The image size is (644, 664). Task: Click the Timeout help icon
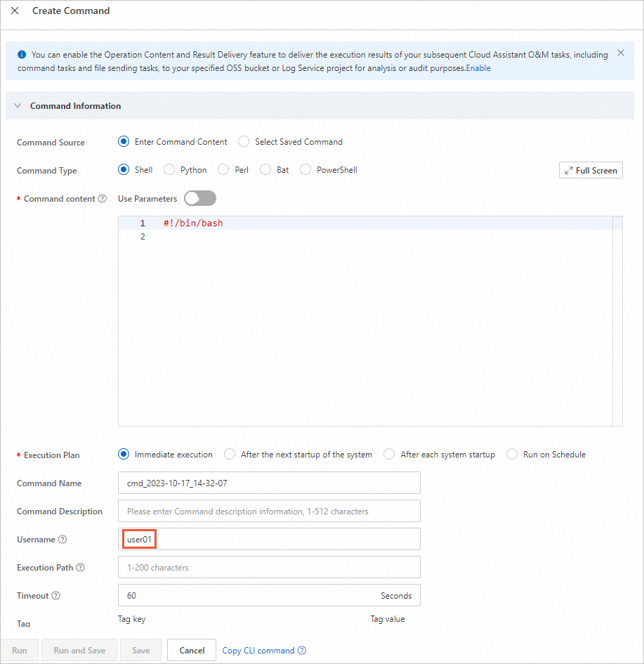click(x=56, y=595)
